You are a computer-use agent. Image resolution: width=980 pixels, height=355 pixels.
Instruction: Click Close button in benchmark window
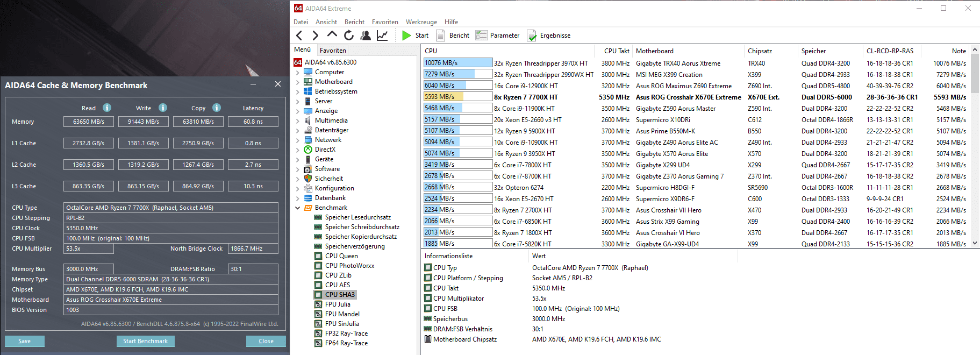pos(266,341)
